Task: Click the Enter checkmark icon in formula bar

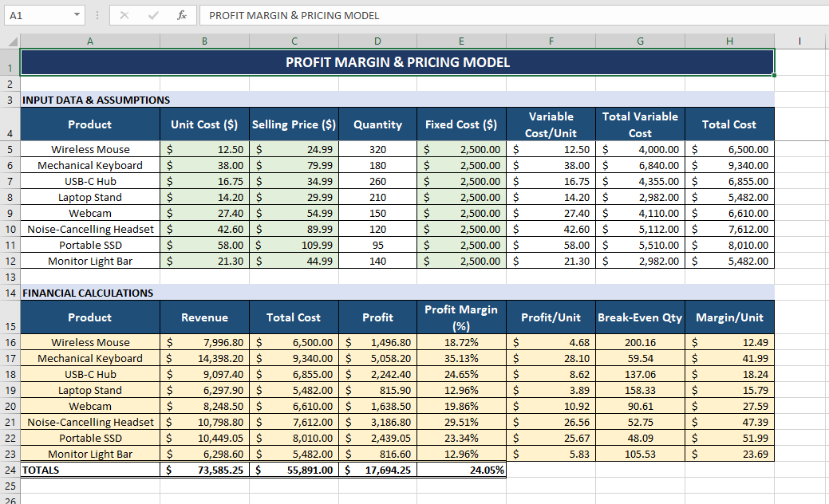Action: pos(153,15)
